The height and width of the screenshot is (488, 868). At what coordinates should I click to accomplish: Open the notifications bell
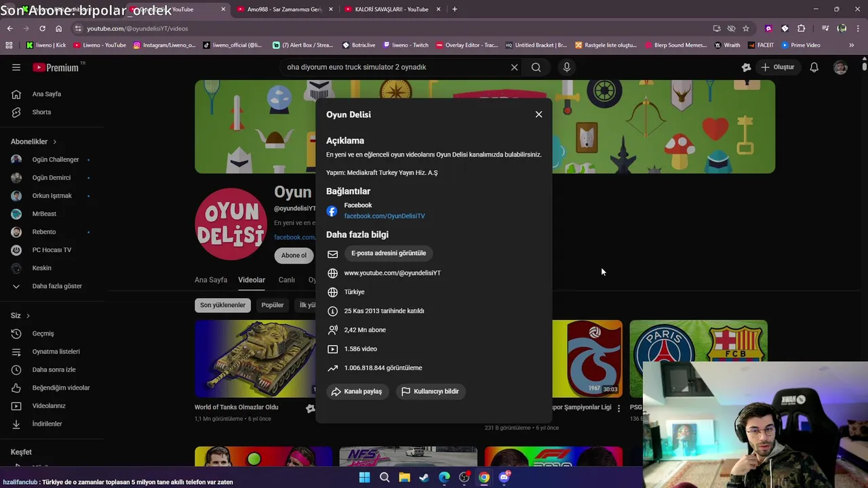(814, 67)
